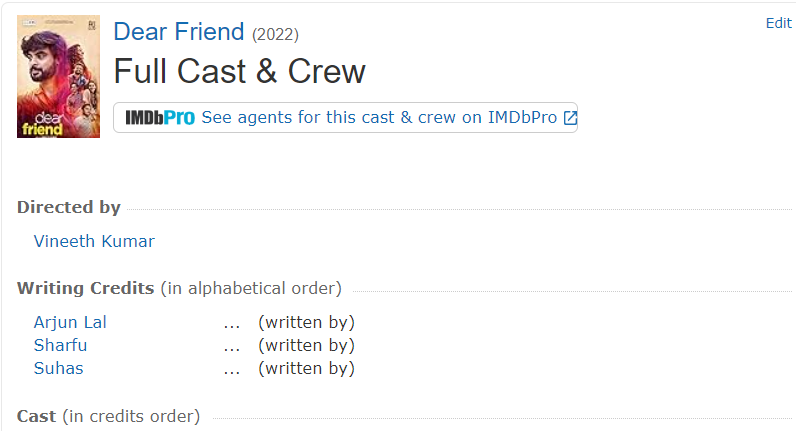Click (written by) next to Arjun Lal

306,322
